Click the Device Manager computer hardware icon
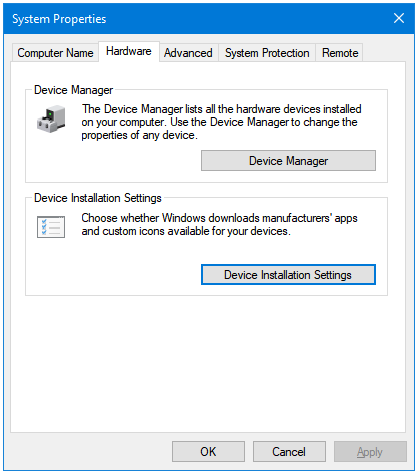 [x=51, y=119]
